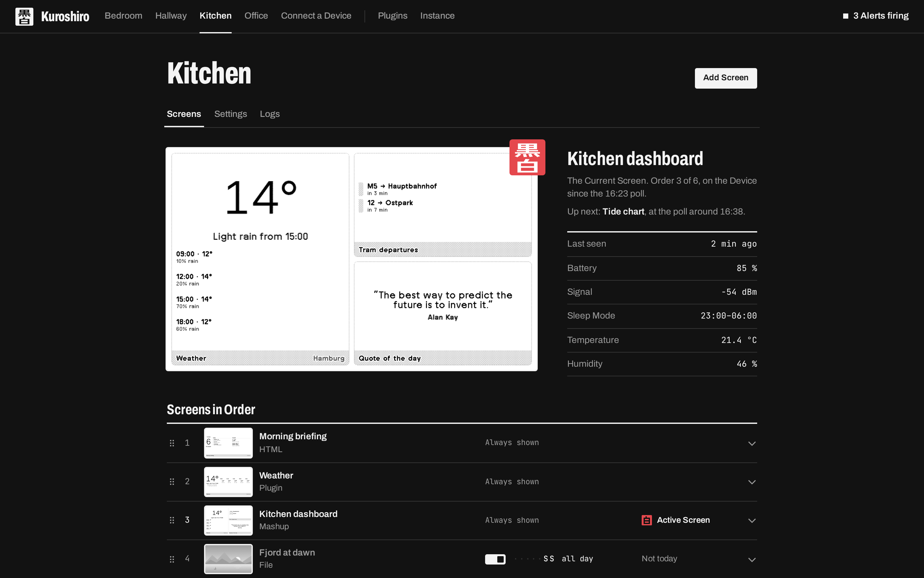This screenshot has height=578, width=924.
Task: Grab the drag handle for Kitchen dashboard row
Action: (x=172, y=520)
